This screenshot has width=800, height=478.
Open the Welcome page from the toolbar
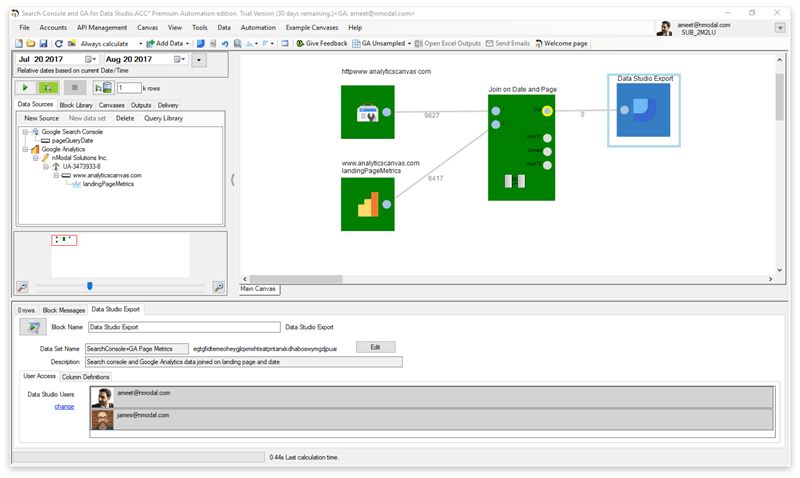(x=561, y=44)
